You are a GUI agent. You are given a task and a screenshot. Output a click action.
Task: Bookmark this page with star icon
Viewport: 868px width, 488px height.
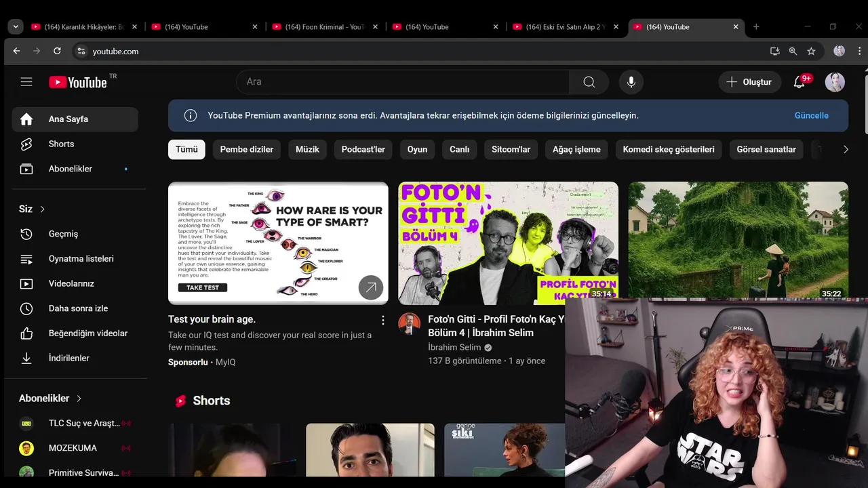point(811,51)
